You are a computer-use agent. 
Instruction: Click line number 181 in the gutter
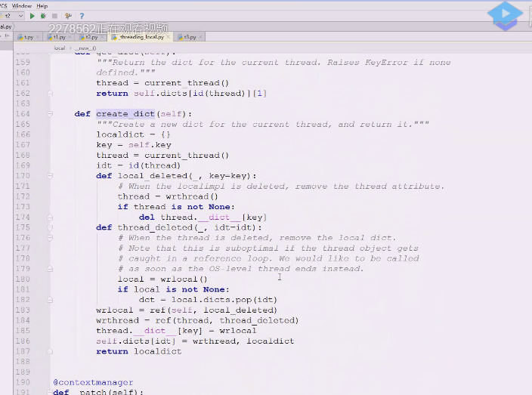click(x=23, y=289)
